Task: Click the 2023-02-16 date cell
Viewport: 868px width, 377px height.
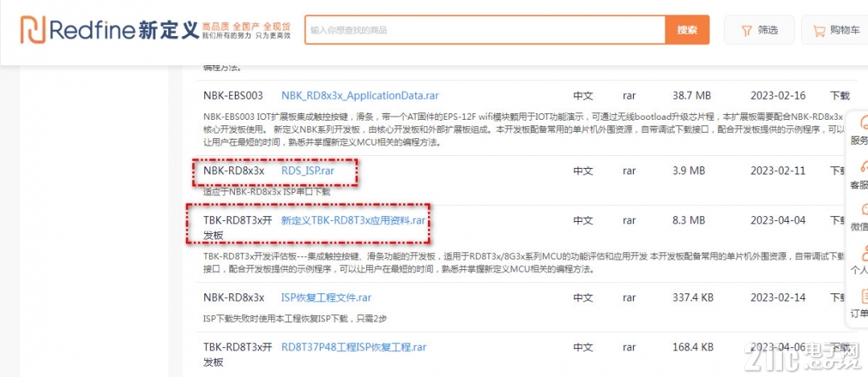Action: [x=778, y=95]
